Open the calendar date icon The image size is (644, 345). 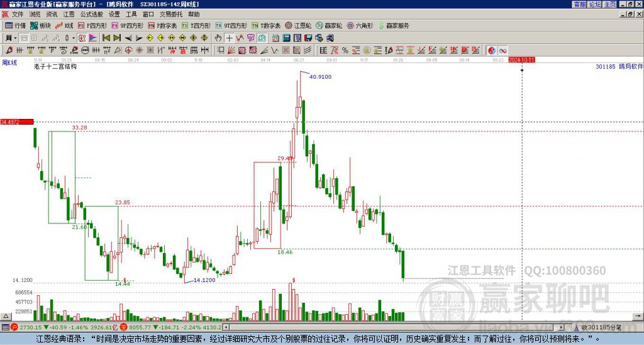[x=275, y=38]
